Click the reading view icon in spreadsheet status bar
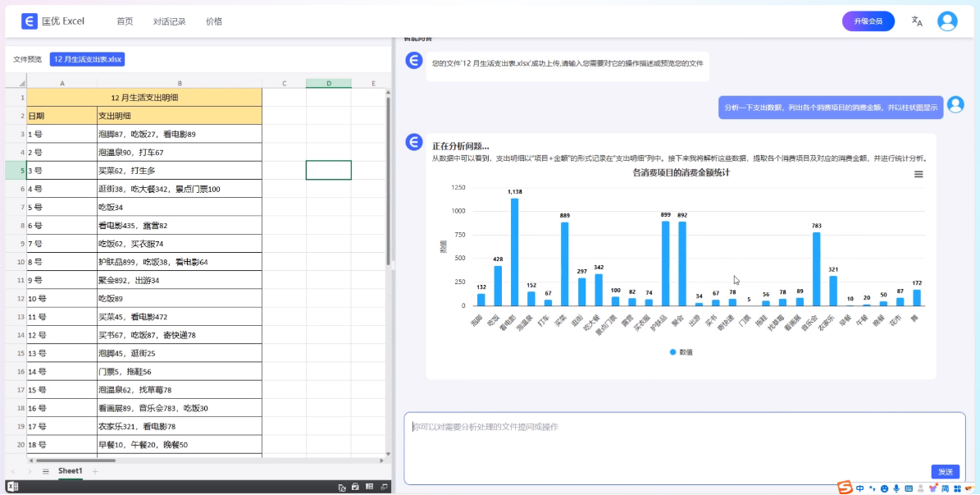This screenshot has height=495, width=980. [370, 487]
